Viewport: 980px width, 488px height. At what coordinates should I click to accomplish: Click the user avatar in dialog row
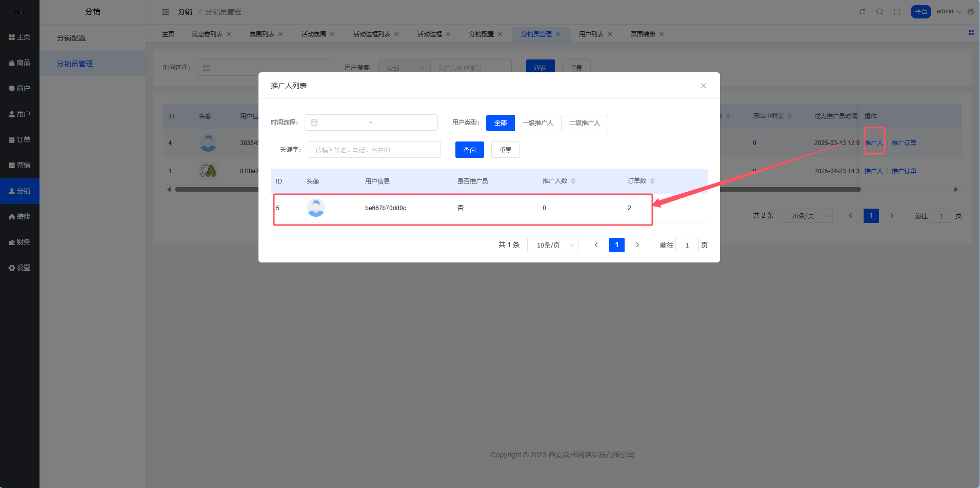tap(315, 208)
